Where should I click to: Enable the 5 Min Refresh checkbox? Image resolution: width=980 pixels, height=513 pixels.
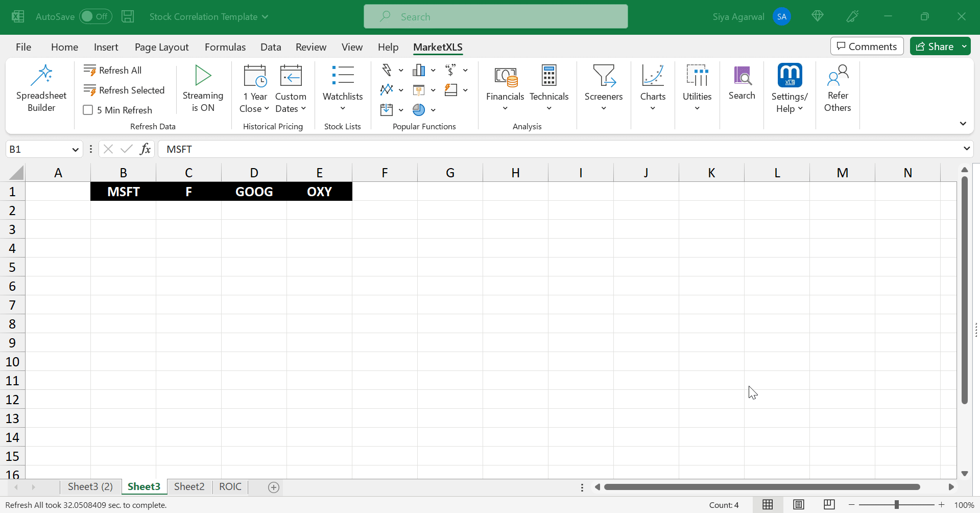[88, 110]
